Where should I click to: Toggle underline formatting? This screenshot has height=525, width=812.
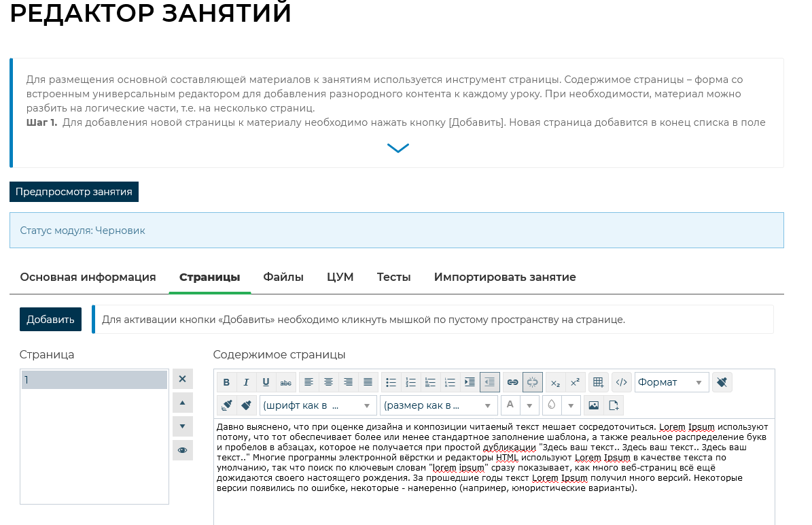click(266, 382)
